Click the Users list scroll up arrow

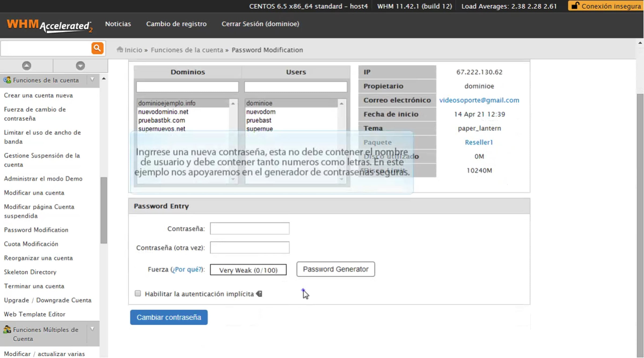(341, 103)
